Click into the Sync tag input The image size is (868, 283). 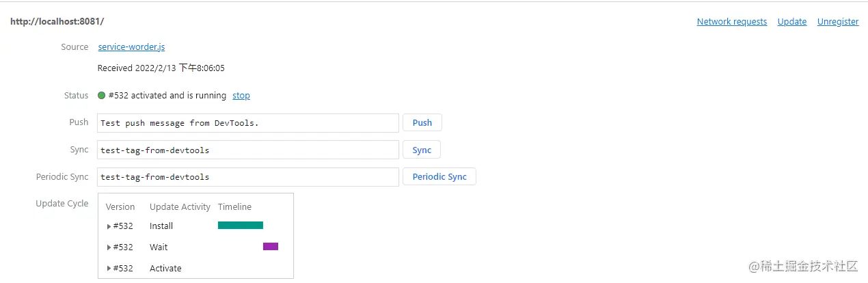(247, 150)
